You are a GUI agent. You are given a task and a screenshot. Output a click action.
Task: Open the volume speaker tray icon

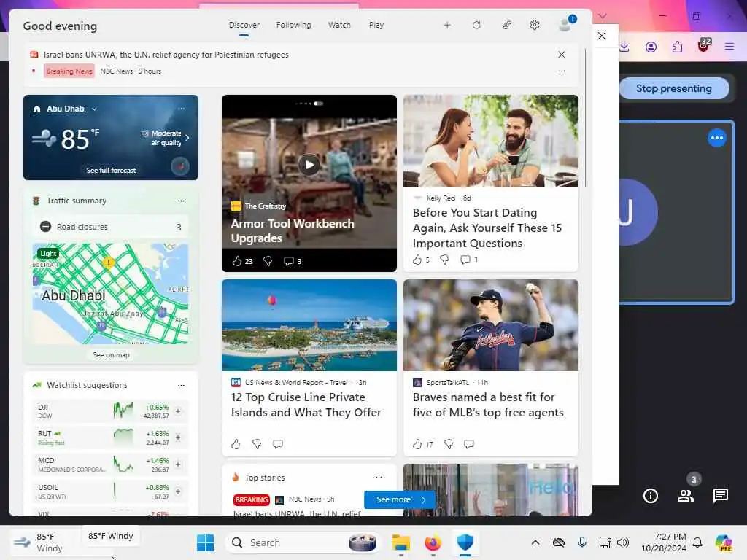[623, 542]
